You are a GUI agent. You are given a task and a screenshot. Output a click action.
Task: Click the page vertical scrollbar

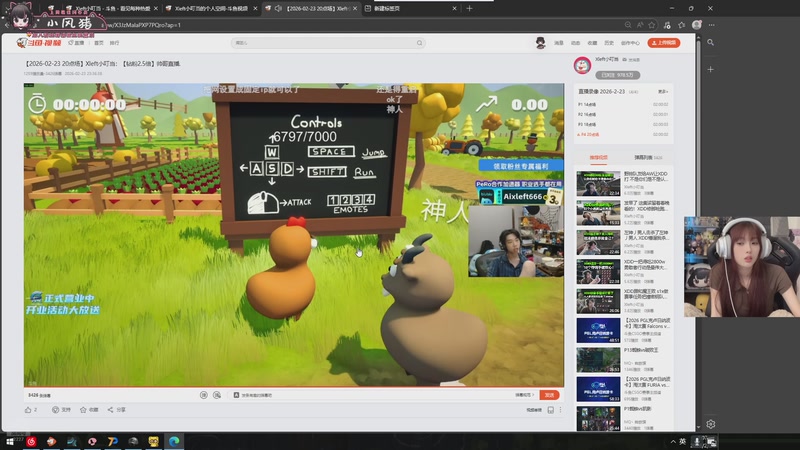tap(697, 232)
